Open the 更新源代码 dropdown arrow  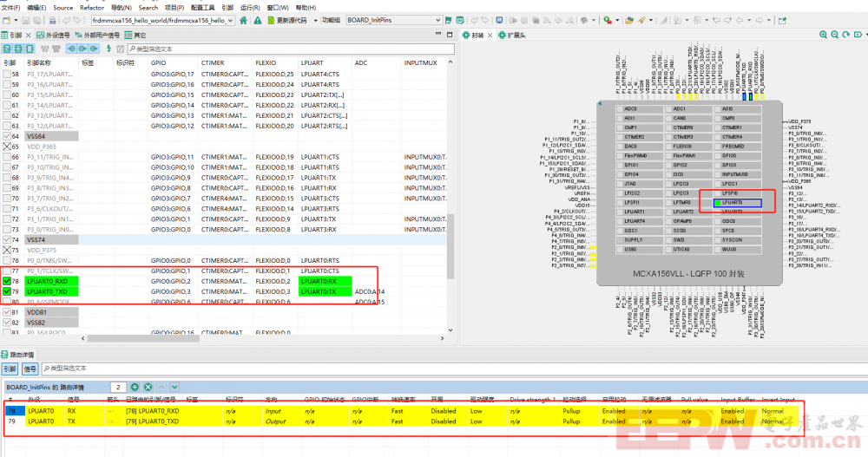[316, 21]
